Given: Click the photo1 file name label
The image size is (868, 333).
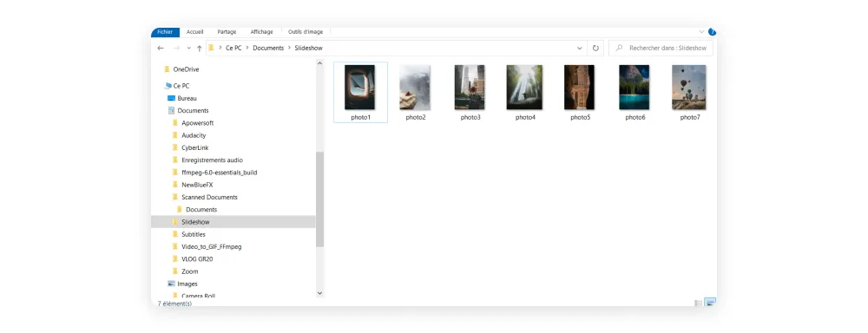Looking at the screenshot, I should [x=360, y=117].
